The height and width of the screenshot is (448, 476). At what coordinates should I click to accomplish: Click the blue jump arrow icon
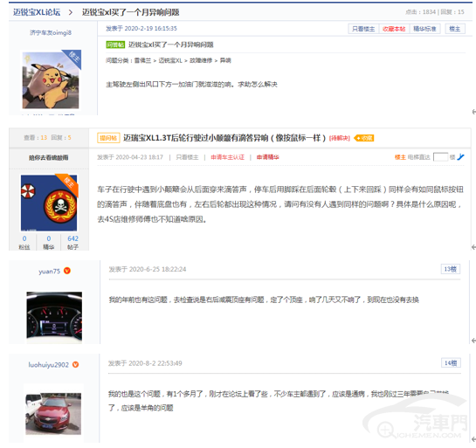[x=460, y=157]
